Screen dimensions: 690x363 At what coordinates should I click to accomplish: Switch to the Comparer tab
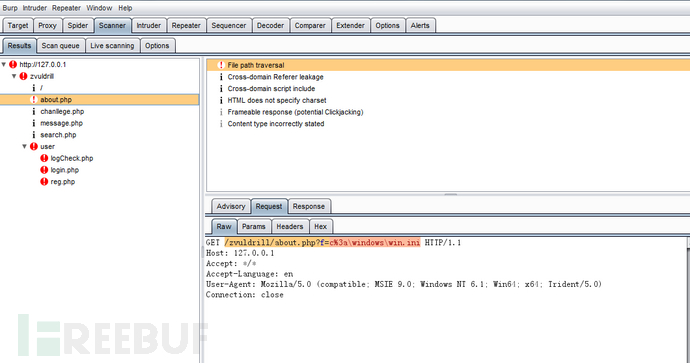tap(310, 26)
